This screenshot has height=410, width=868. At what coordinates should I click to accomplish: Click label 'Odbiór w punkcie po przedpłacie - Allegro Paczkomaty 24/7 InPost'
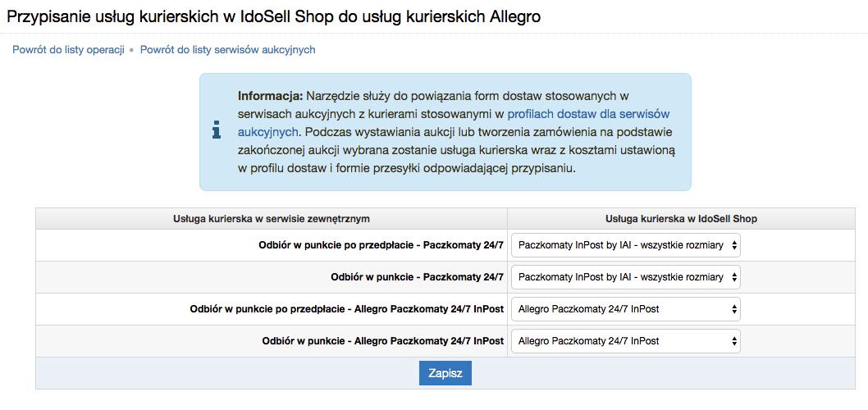coord(346,309)
